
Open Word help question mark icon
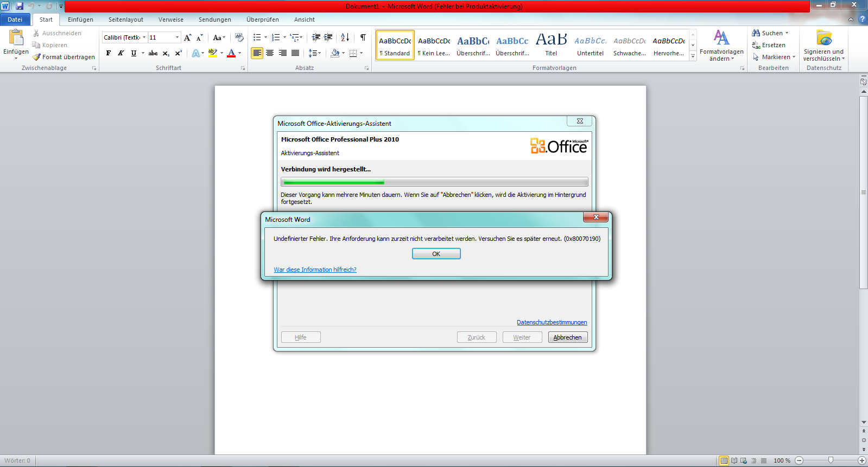[x=862, y=19]
